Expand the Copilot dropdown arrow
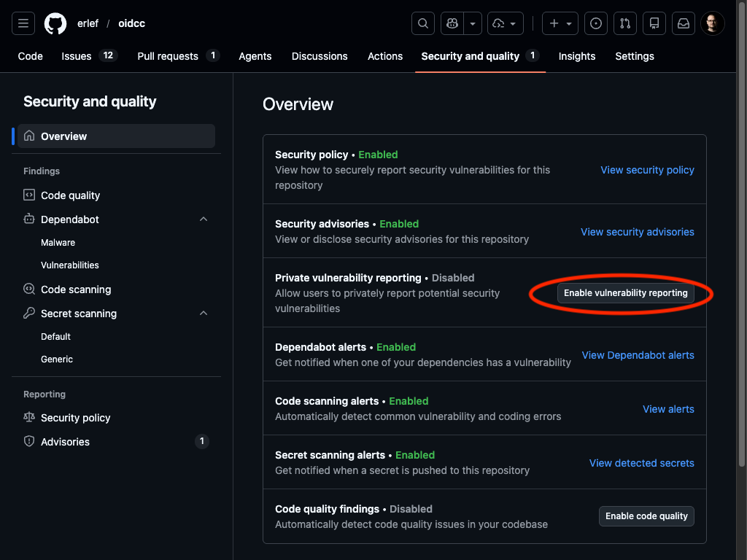 [x=473, y=23]
